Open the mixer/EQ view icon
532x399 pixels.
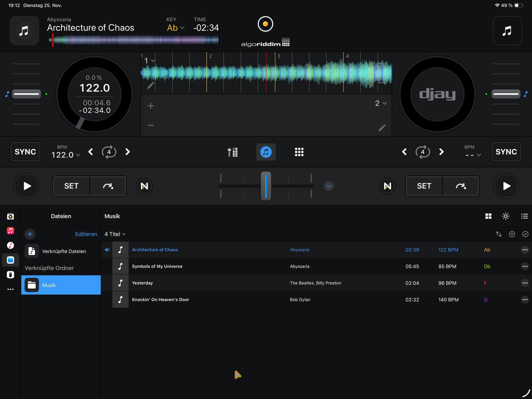pyautogui.click(x=232, y=152)
